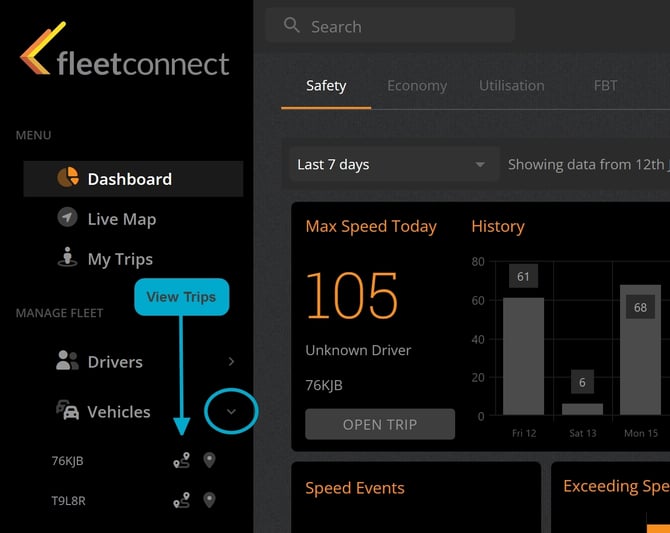View trips icon for vehicle T9L8R
670x533 pixels.
[x=182, y=500]
